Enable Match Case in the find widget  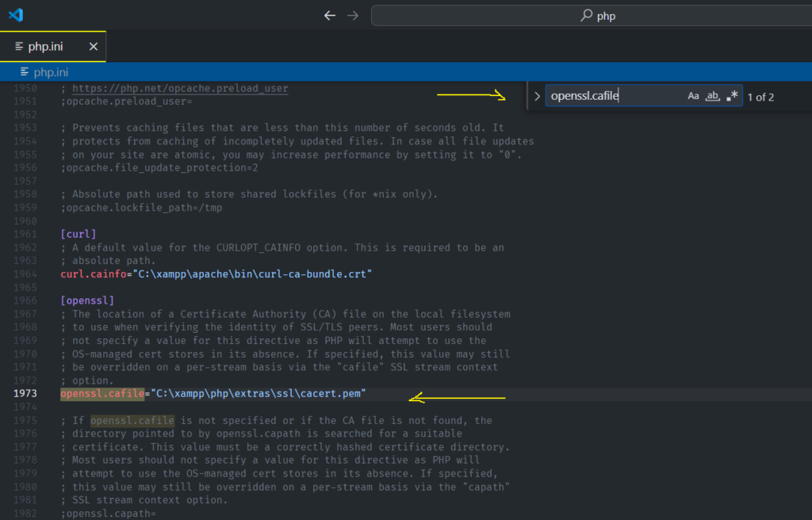pyautogui.click(x=693, y=95)
